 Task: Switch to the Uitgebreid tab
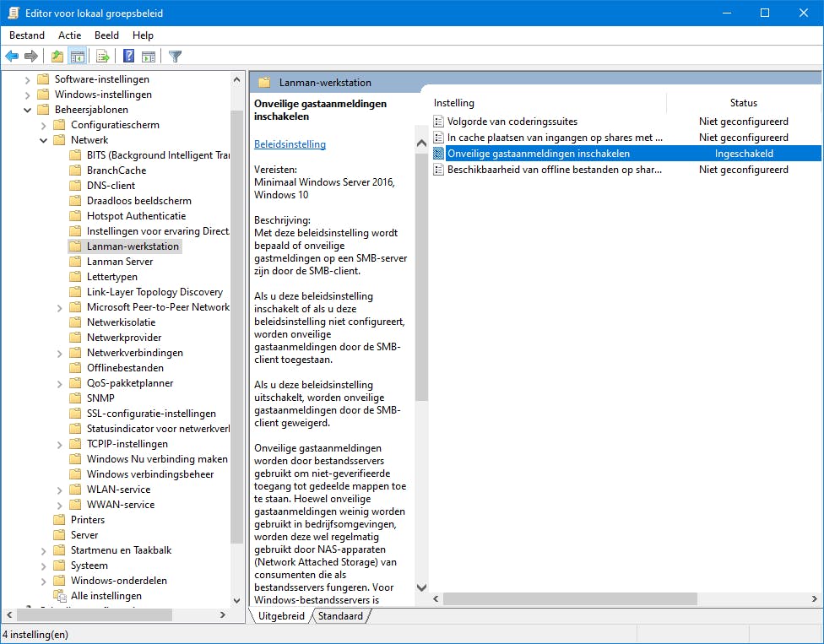point(281,615)
